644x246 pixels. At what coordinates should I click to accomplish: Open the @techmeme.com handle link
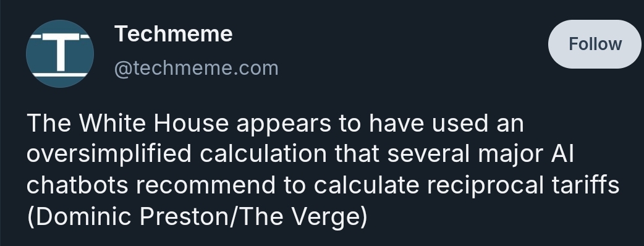point(197,69)
